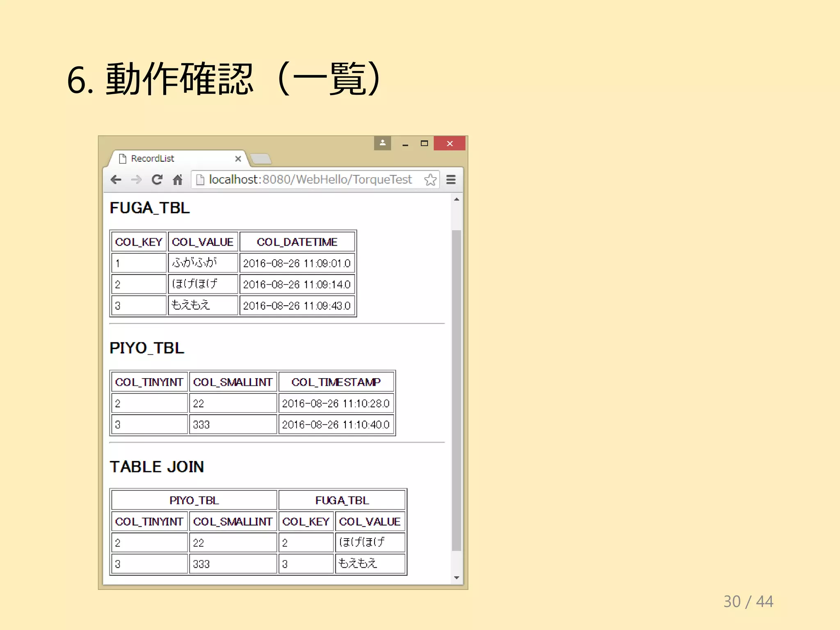840x630 pixels.
Task: Click the page icon in address bar
Action: point(200,180)
